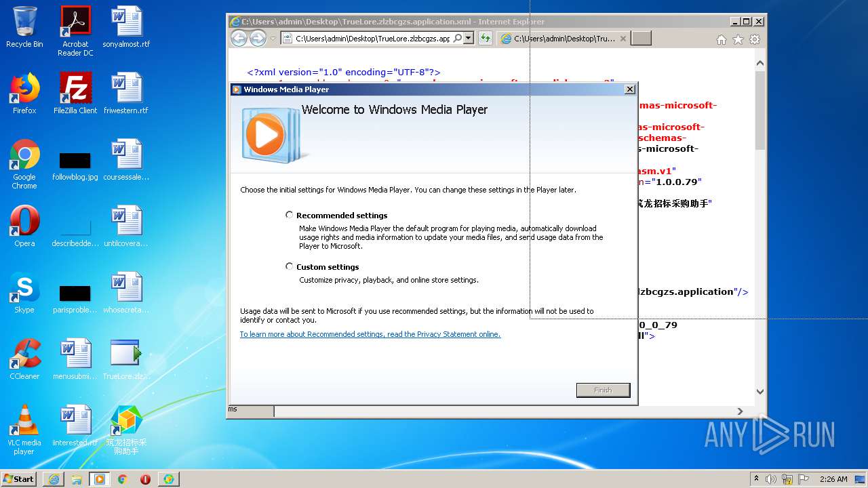Image resolution: width=868 pixels, height=488 pixels.
Task: Launch CCleaner from the desktop
Action: (x=24, y=359)
